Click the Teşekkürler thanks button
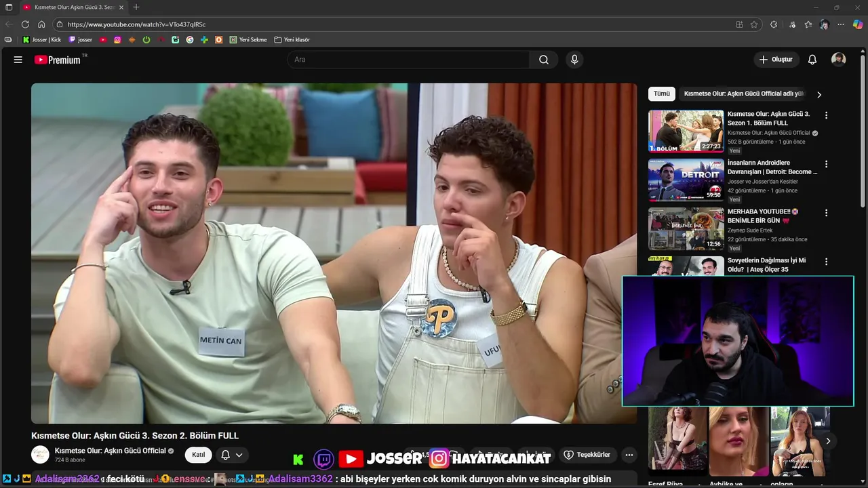 587,455
